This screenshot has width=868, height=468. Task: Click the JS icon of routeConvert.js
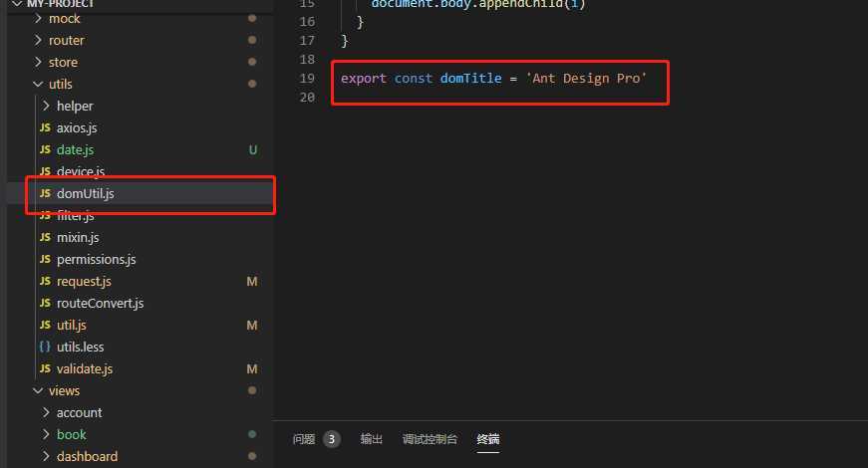pos(46,303)
